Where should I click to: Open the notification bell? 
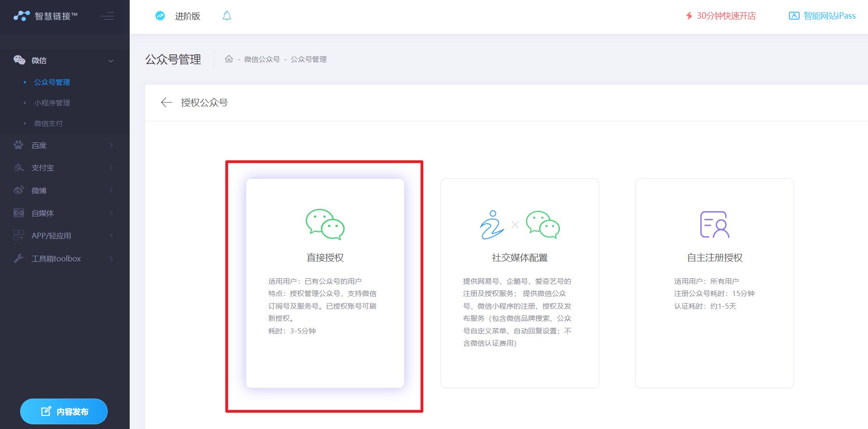click(x=228, y=15)
